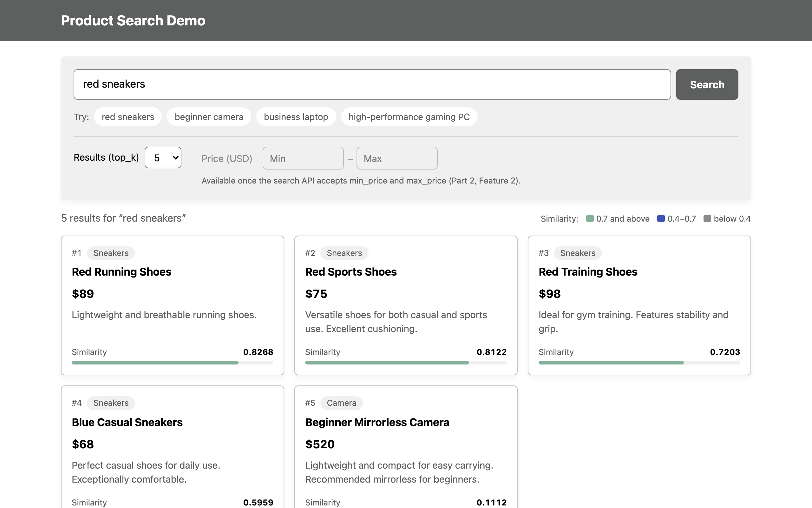
Task: Click the 0.8122 similarity score
Action: 492,352
